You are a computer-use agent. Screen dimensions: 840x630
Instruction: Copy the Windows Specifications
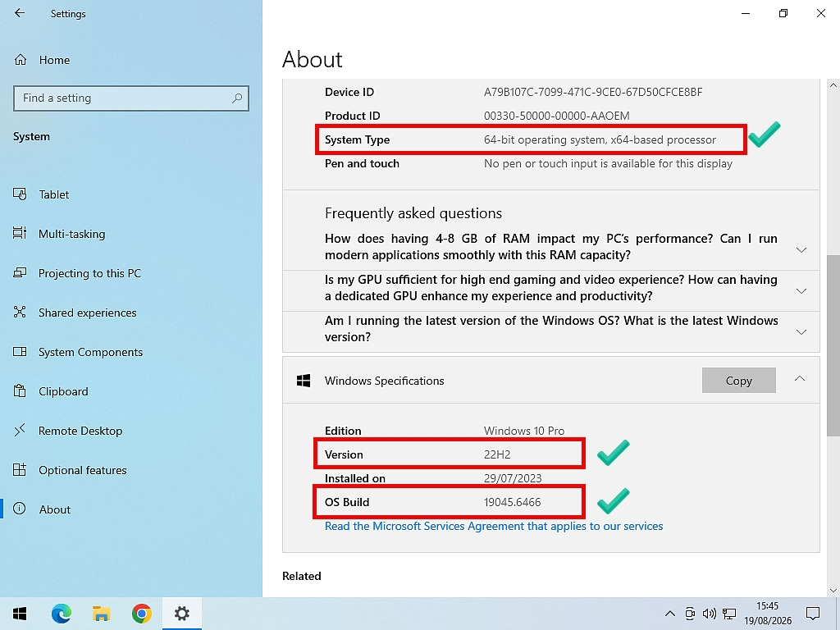pyautogui.click(x=739, y=381)
